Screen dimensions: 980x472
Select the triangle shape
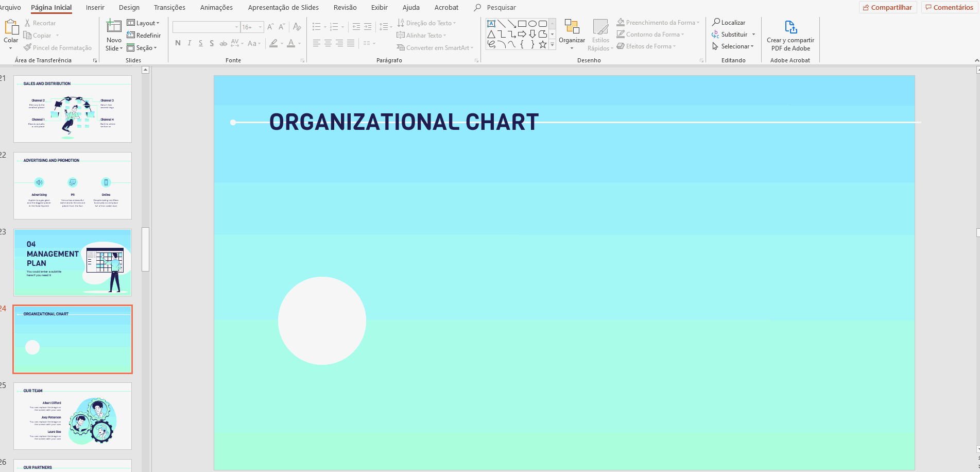[491, 34]
